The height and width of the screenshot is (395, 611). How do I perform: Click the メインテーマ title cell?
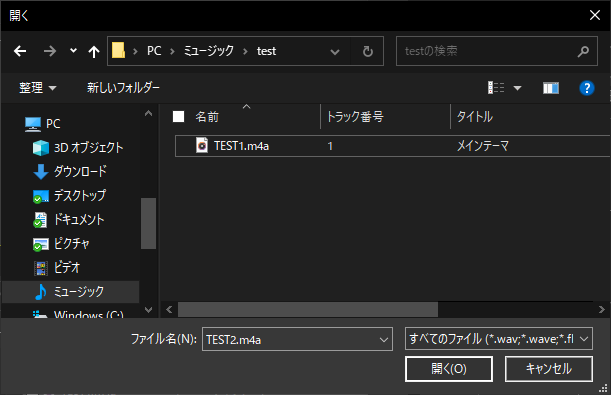482,146
